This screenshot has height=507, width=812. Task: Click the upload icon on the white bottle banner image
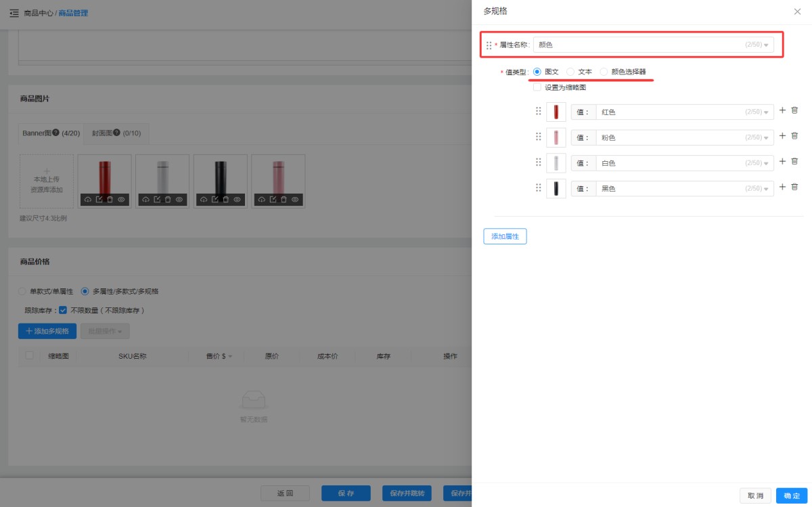pos(146,200)
